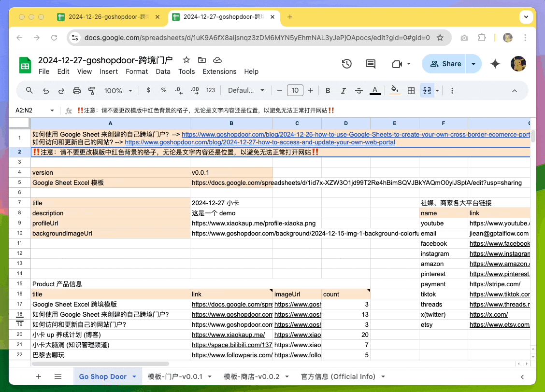Print the spreadsheet
The image size is (545, 392).
pos(76,91)
